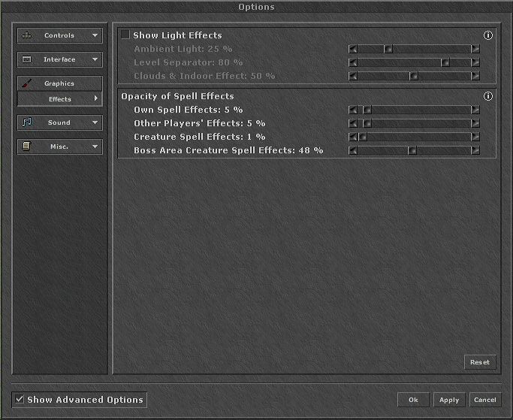Click the Own Spell Effects slider handle
This screenshot has height=420, width=513.
(x=367, y=110)
